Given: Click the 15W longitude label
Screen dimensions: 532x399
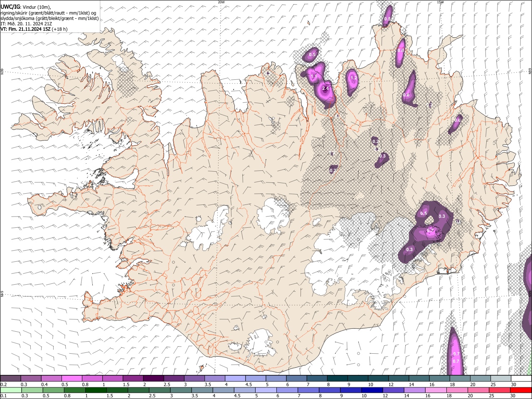Looking at the screenshot, I should pyautogui.click(x=440, y=2).
